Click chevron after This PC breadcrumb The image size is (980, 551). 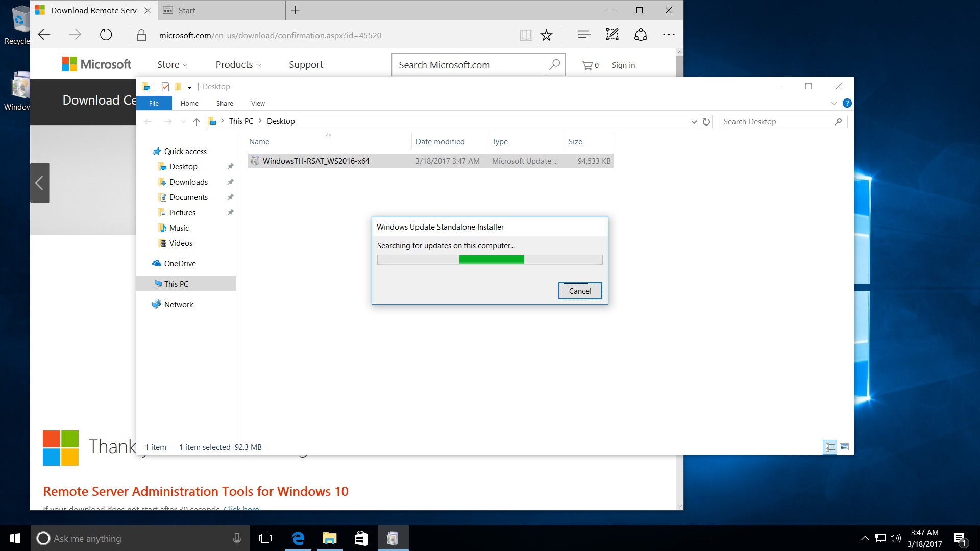(x=260, y=121)
